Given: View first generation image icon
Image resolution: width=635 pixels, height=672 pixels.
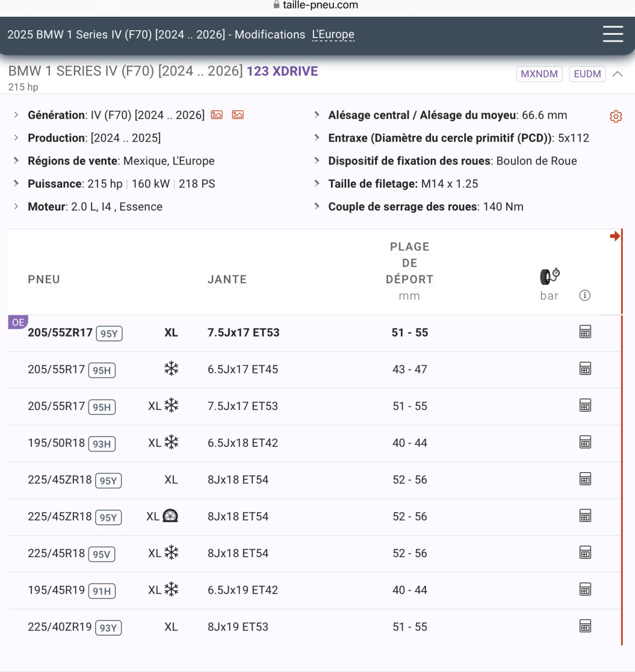Looking at the screenshot, I should 217,115.
